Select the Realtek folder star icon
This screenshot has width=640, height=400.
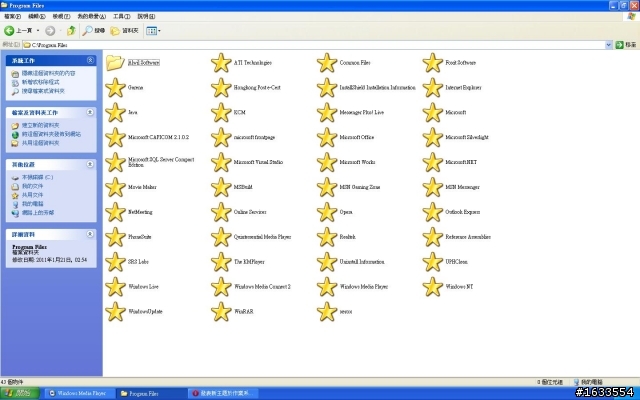coord(327,237)
